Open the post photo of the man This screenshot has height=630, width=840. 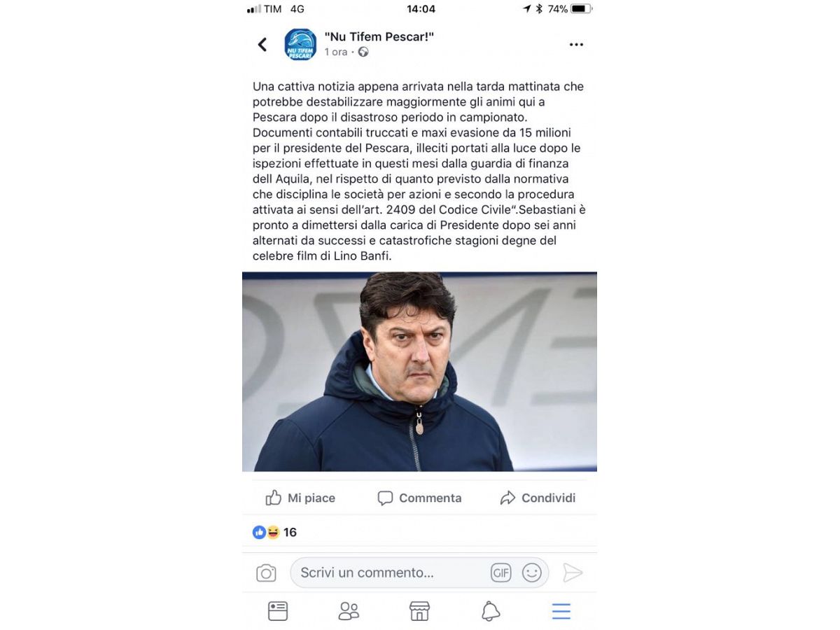419,372
